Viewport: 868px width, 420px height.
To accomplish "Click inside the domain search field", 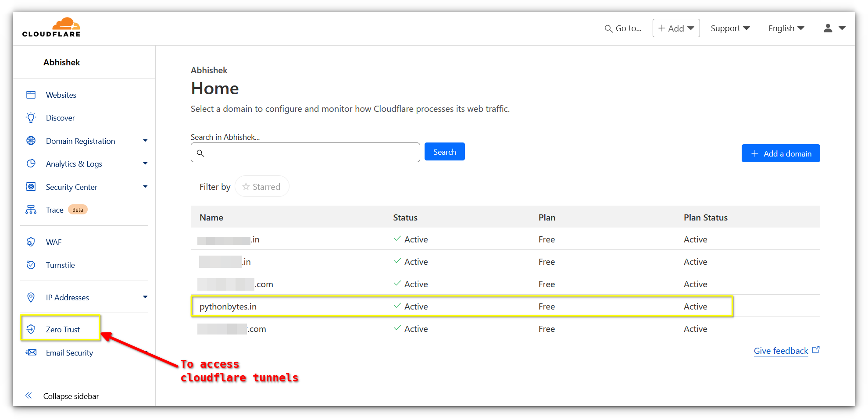I will 305,152.
